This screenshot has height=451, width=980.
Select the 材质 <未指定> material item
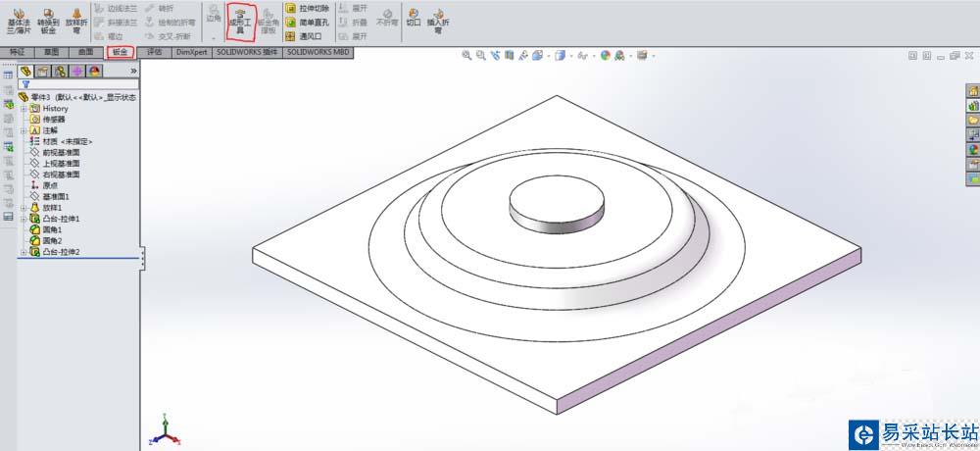point(61,141)
